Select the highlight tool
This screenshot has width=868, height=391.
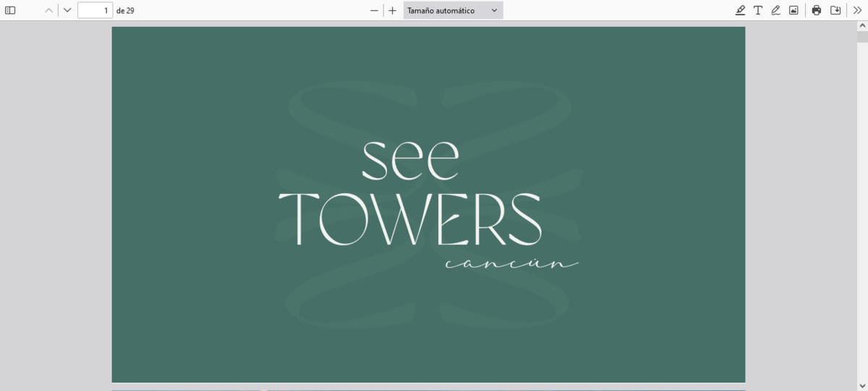pos(740,10)
